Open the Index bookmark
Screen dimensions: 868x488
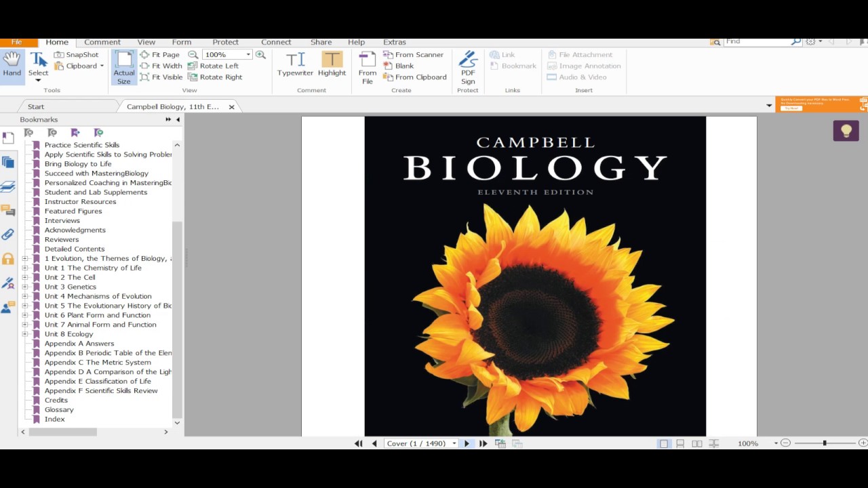pos(55,420)
